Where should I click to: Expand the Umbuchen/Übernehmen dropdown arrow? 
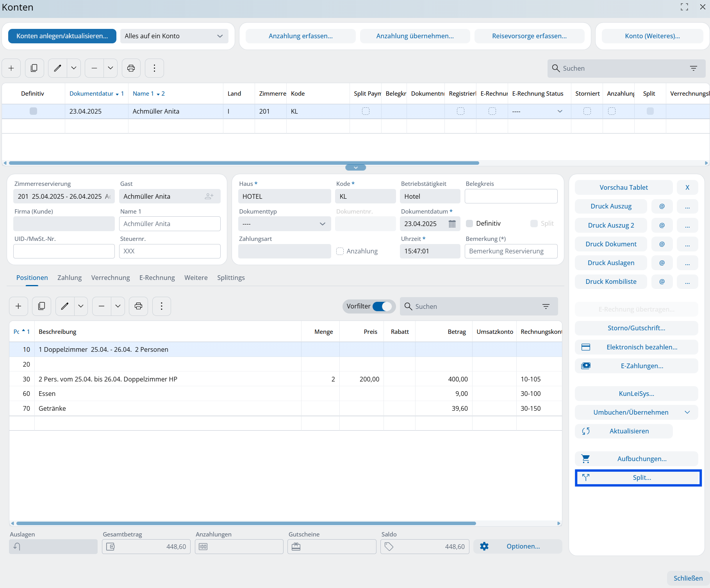click(x=687, y=412)
